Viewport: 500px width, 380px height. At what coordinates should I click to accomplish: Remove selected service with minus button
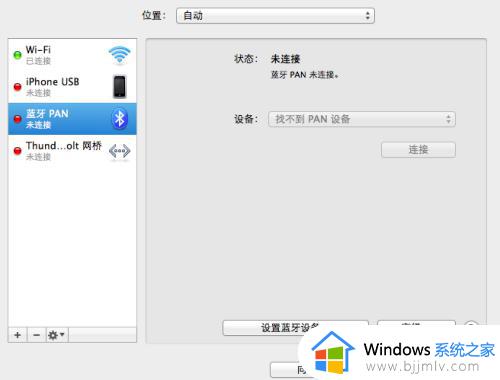[37, 335]
